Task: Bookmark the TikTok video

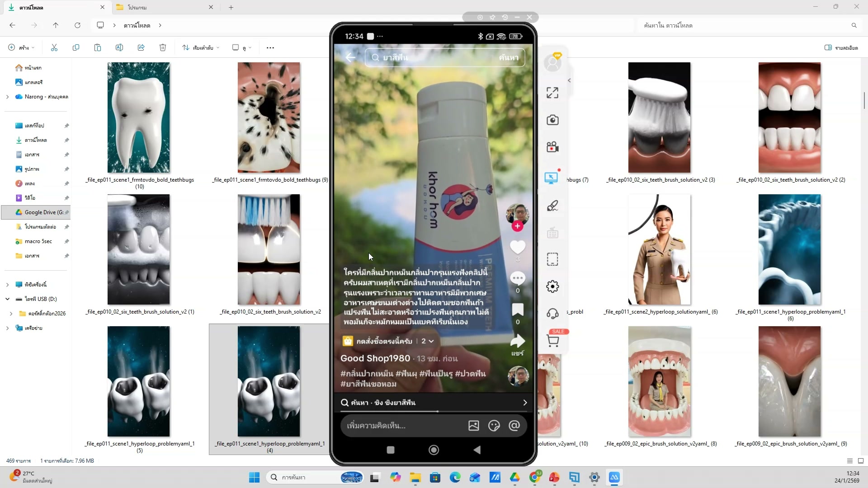Action: pyautogui.click(x=518, y=310)
